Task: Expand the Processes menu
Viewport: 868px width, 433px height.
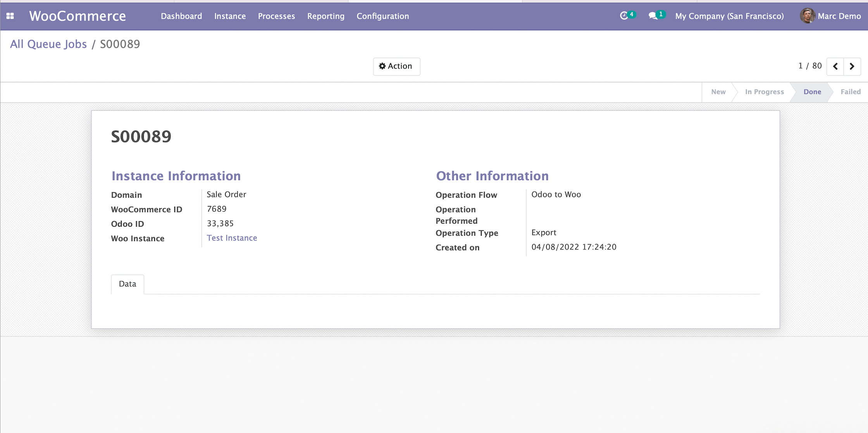Action: point(276,16)
